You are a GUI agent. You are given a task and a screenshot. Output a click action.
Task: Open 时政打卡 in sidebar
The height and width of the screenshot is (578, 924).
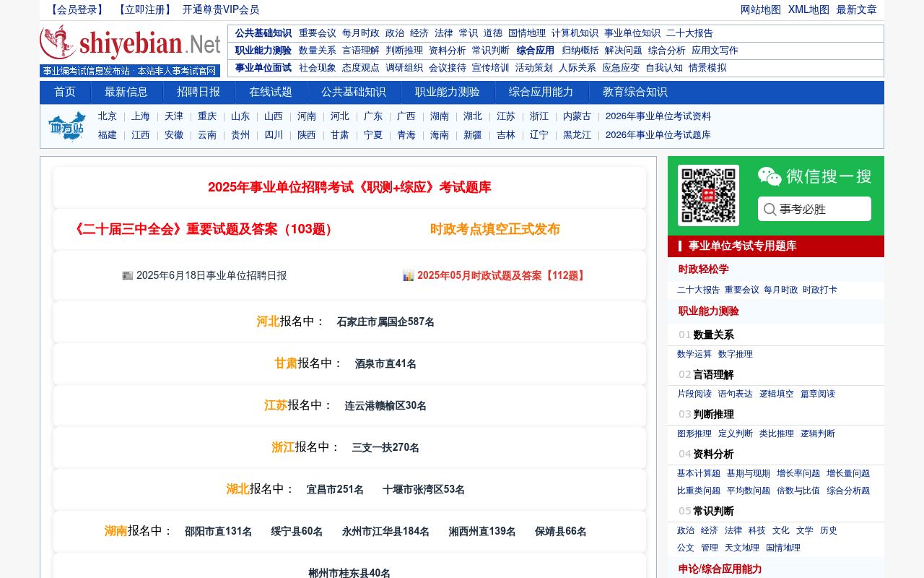[820, 290]
